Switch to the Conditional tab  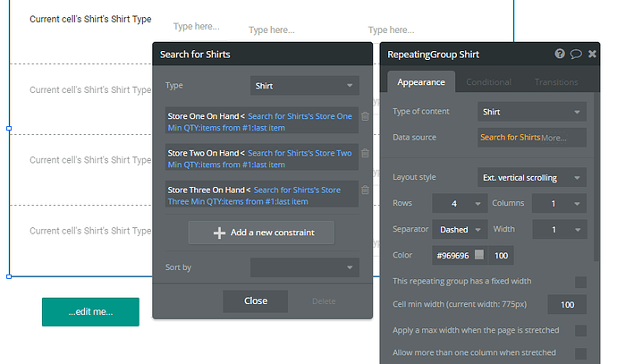click(x=488, y=82)
